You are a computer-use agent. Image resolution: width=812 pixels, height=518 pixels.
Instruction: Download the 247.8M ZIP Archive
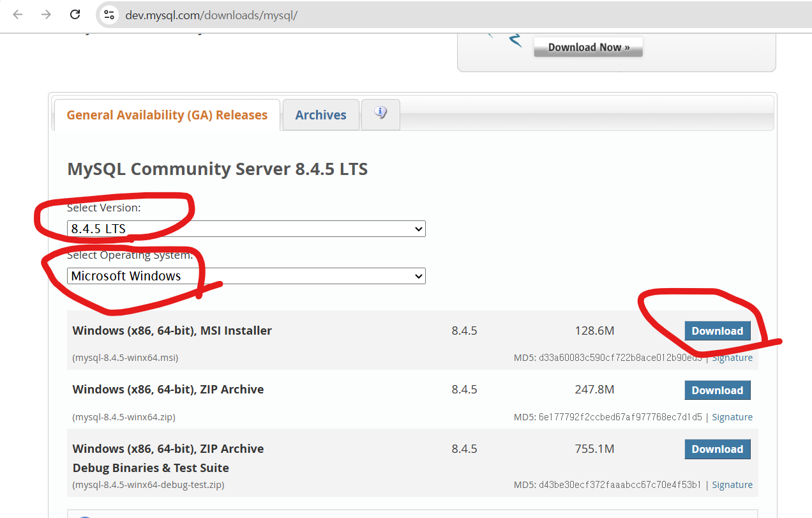coord(718,390)
